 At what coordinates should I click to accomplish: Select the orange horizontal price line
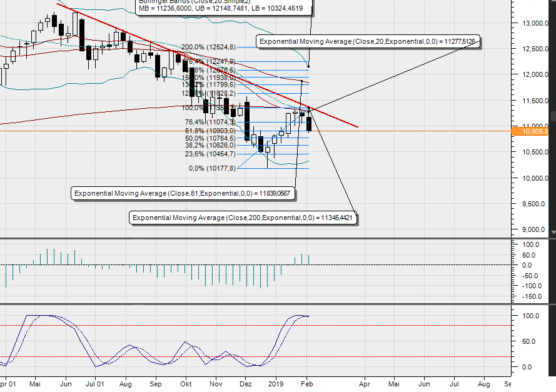(x=255, y=131)
